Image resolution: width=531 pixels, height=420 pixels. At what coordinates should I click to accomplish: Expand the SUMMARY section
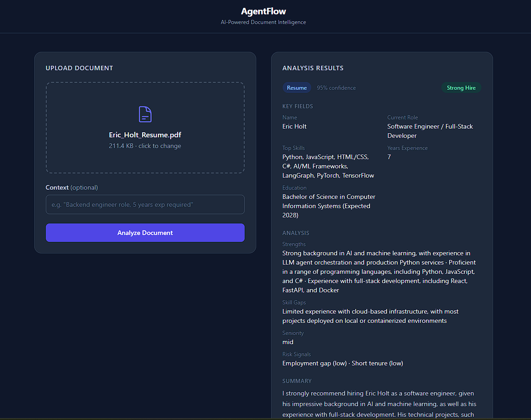(296, 381)
